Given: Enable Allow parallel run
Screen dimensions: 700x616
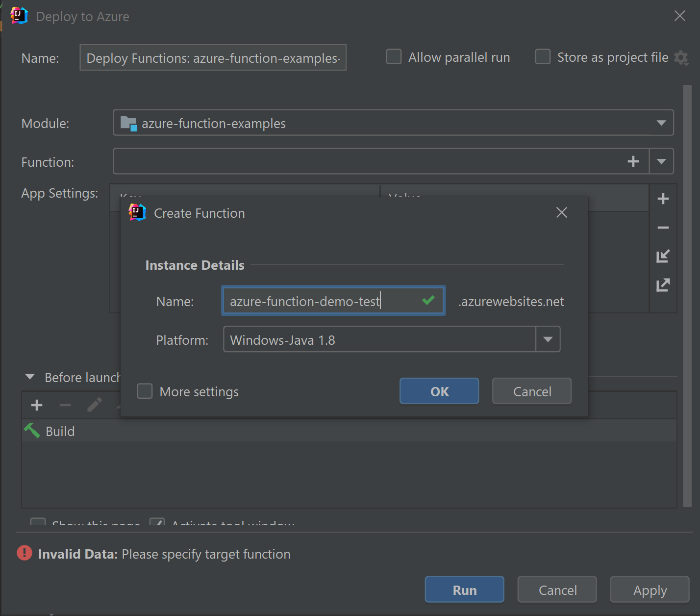Looking at the screenshot, I should click(394, 57).
